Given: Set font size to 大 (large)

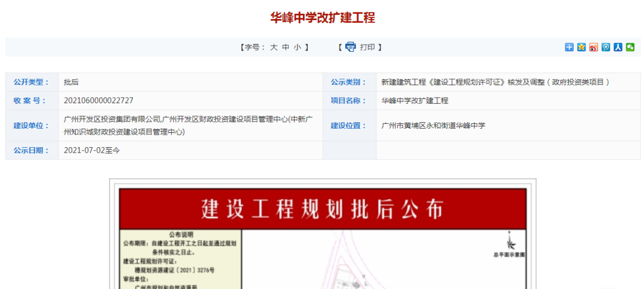Looking at the screenshot, I should 274,47.
